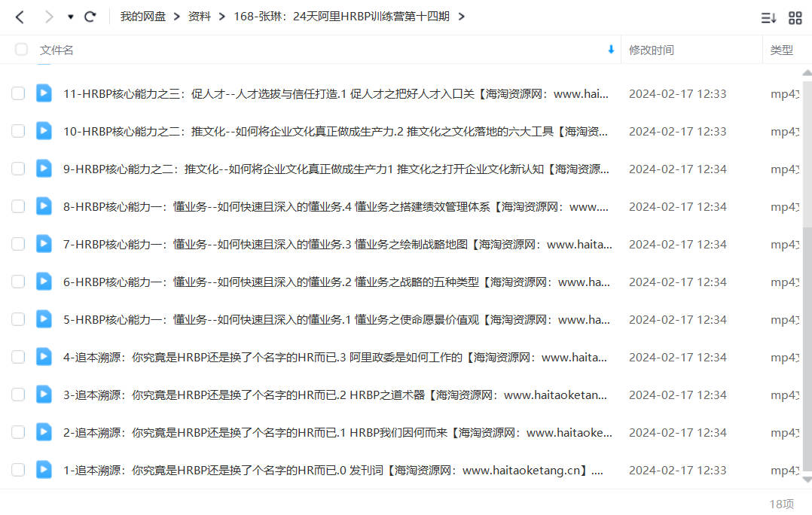Image resolution: width=812 pixels, height=515 pixels.
Task: Select file name 11-HRBP核心能力之三 促人才
Action: [336, 93]
